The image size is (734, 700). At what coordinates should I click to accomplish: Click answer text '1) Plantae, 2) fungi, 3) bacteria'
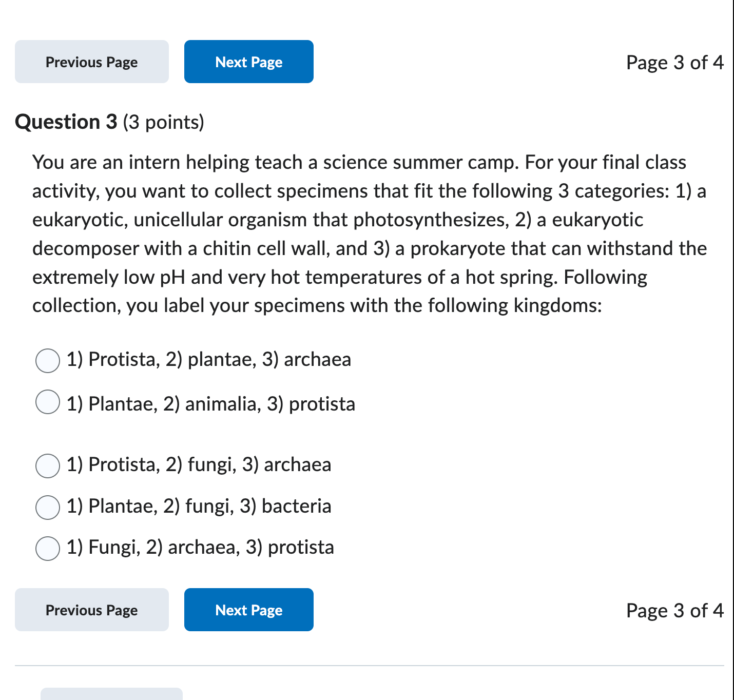click(199, 506)
